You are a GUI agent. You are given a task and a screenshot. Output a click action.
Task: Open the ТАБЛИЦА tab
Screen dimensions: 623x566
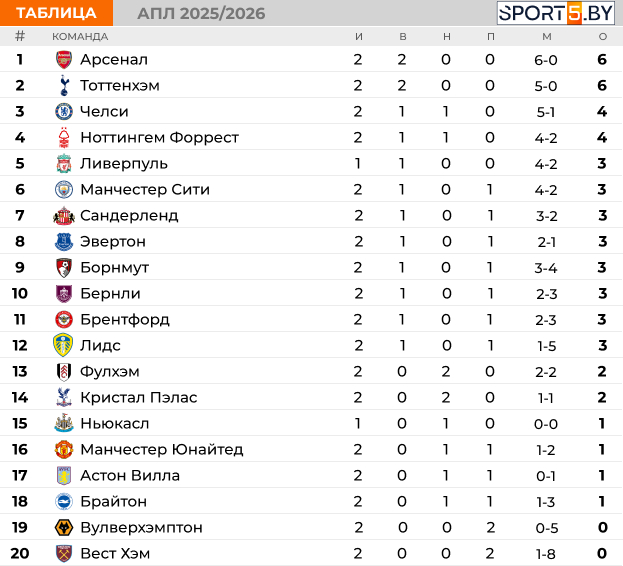tap(56, 13)
